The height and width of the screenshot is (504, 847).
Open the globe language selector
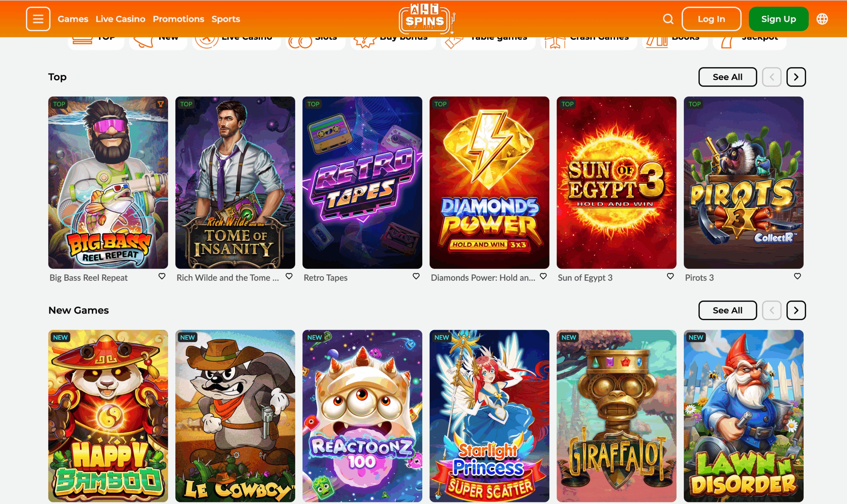click(x=822, y=19)
